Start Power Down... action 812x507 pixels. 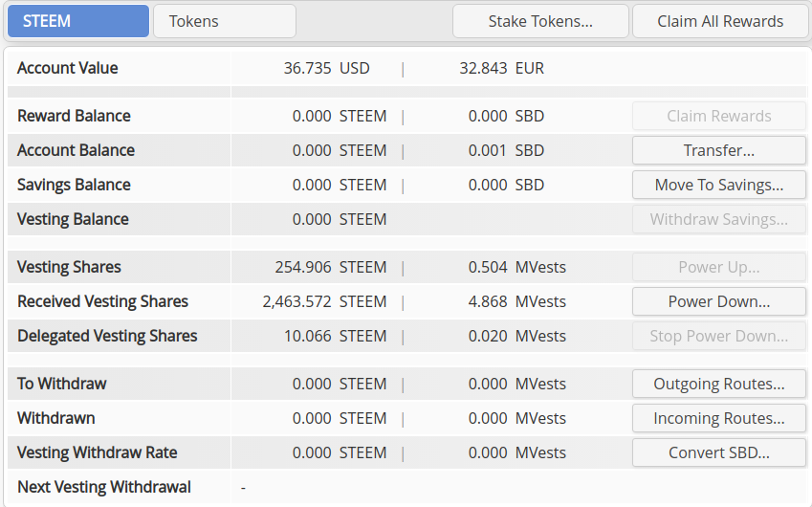coord(719,301)
